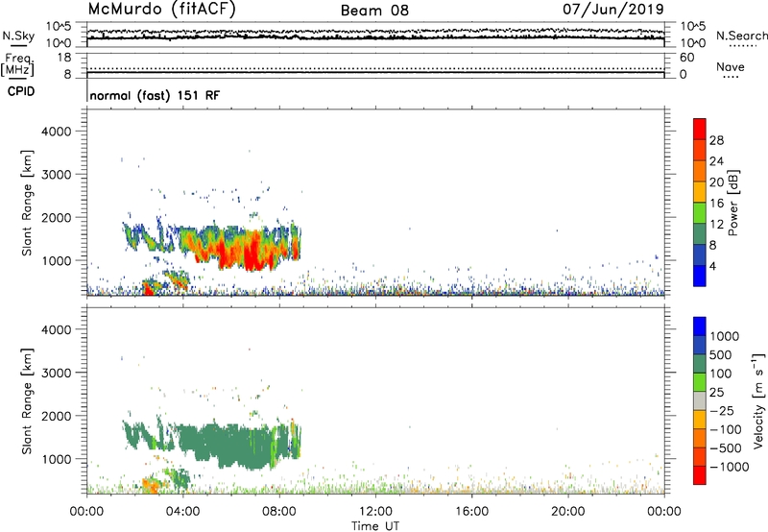Click the gray -25 to 25 Velocity swatch
The height and width of the screenshot is (532, 768).
pos(700,400)
